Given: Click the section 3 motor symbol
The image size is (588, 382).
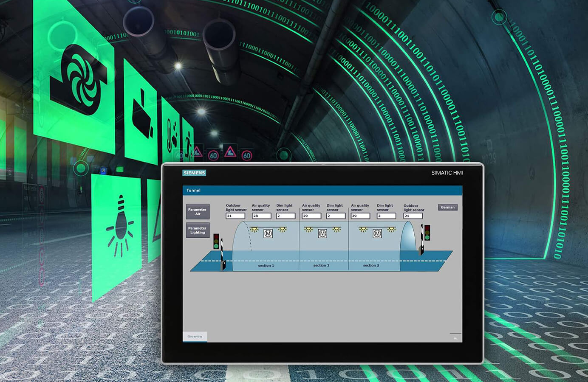Looking at the screenshot, I should pos(377,233).
